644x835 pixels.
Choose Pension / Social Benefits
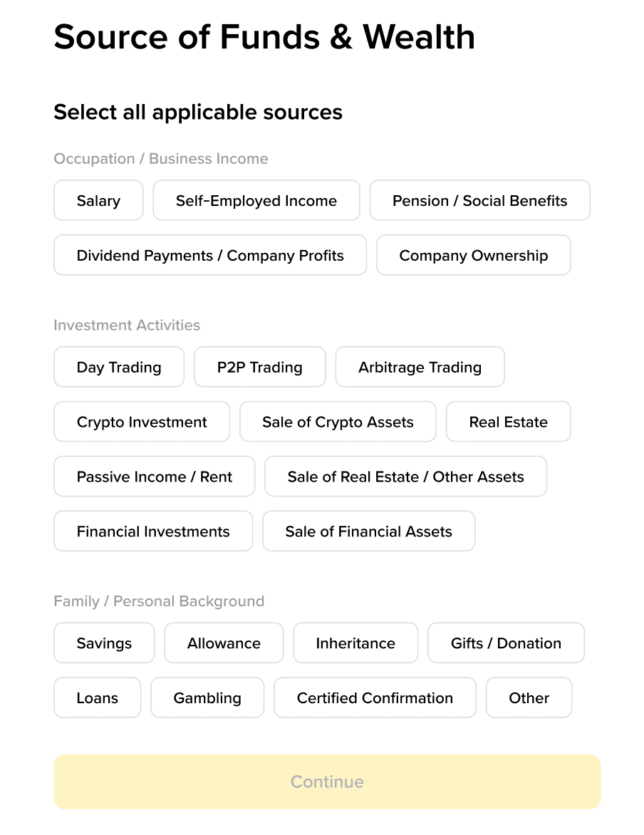pyautogui.click(x=479, y=201)
